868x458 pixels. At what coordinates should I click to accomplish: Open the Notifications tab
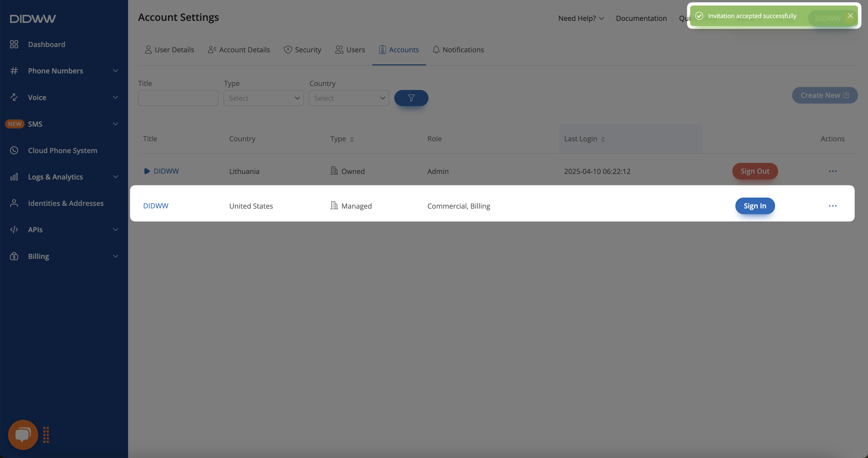[x=458, y=50]
